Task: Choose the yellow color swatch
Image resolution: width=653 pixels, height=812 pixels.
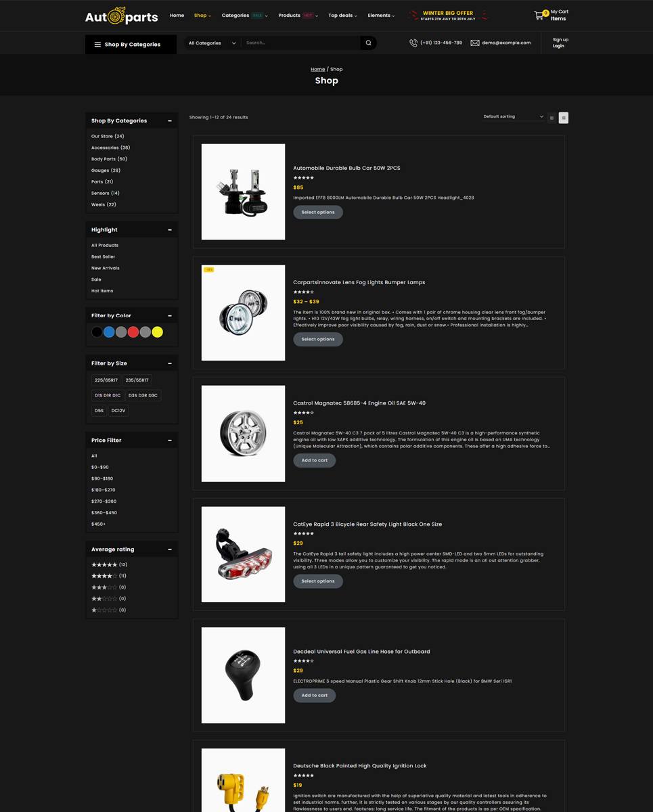Action: [x=158, y=332]
